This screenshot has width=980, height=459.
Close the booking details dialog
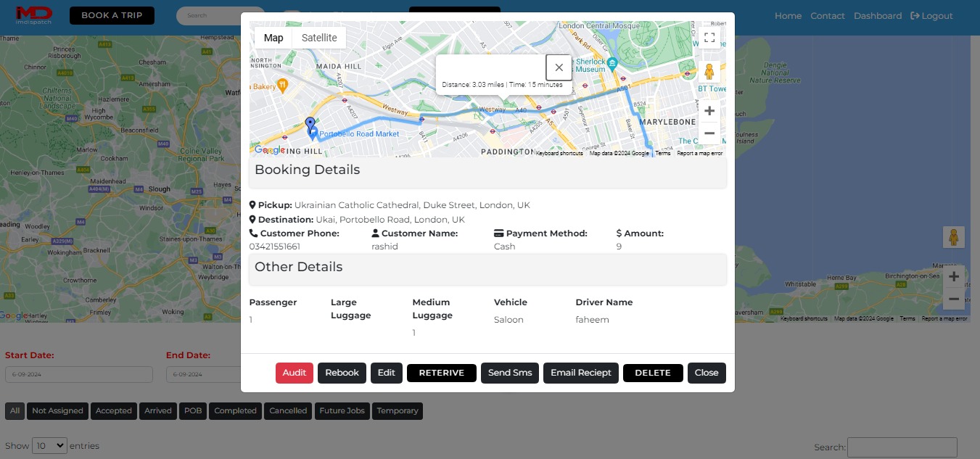pos(707,373)
